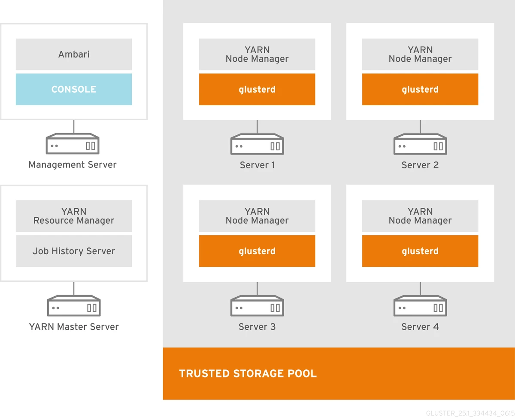Click the glusterd block above Server 1
Viewport: 515px width, 420px height.
[x=257, y=89]
